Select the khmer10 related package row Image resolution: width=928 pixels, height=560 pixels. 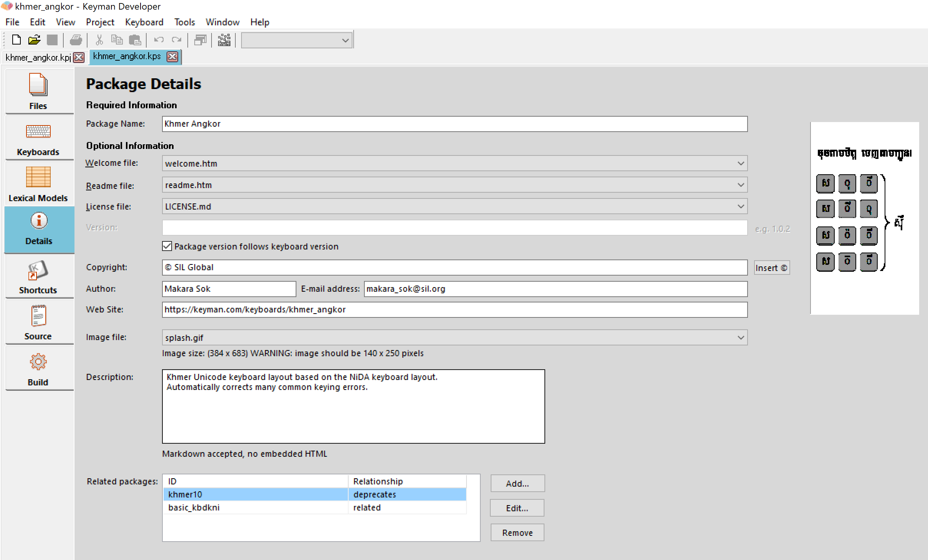(315, 494)
